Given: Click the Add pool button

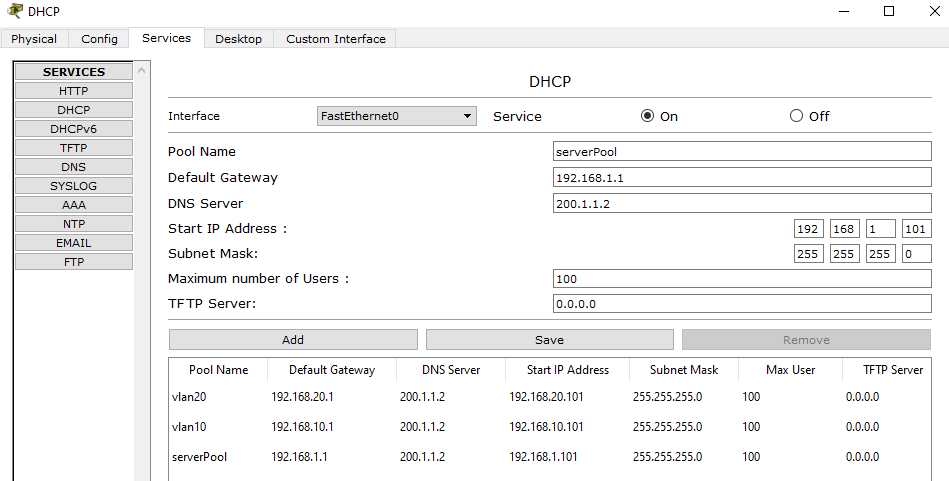Looking at the screenshot, I should coord(293,339).
